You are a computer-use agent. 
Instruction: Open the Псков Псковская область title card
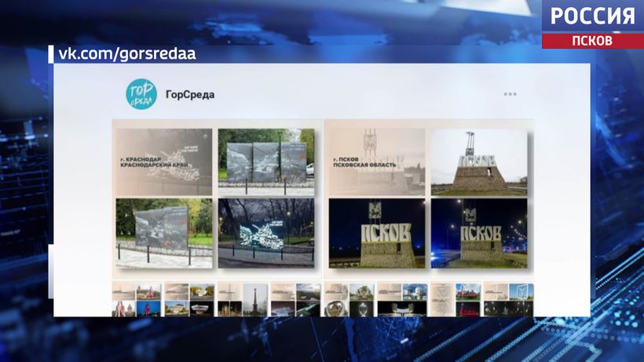click(x=378, y=161)
